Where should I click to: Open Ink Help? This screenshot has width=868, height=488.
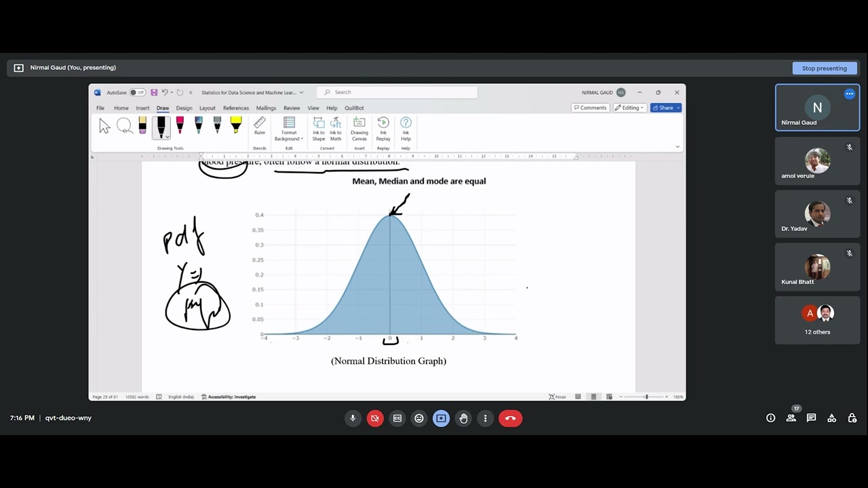pos(406,129)
